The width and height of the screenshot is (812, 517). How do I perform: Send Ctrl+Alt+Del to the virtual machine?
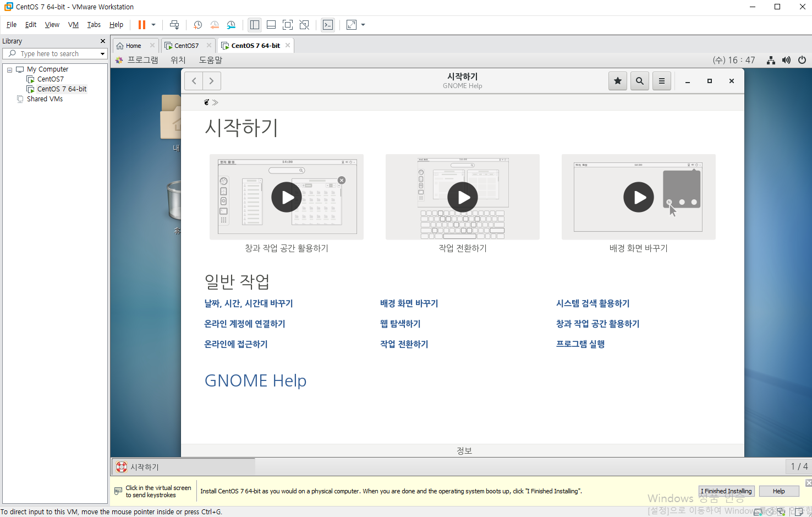coord(174,25)
